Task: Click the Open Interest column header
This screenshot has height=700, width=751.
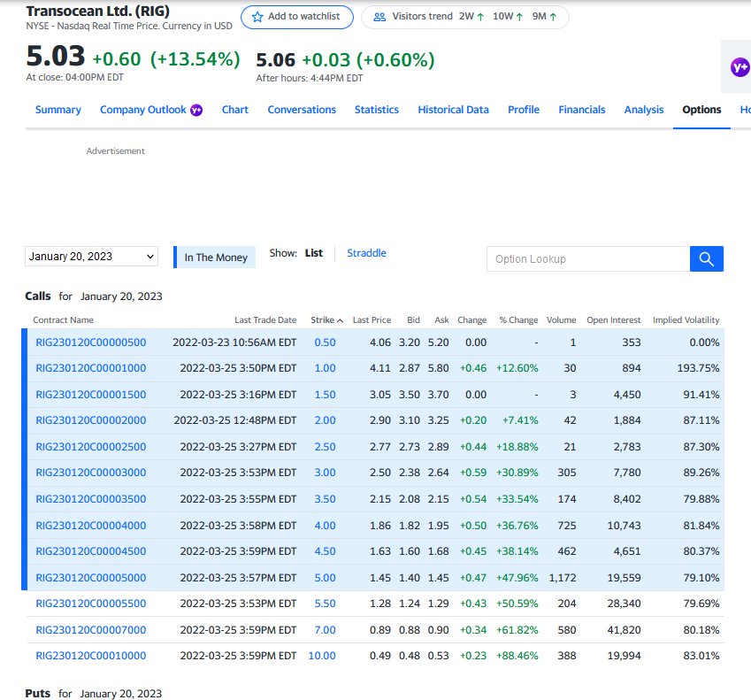Action: (x=614, y=320)
